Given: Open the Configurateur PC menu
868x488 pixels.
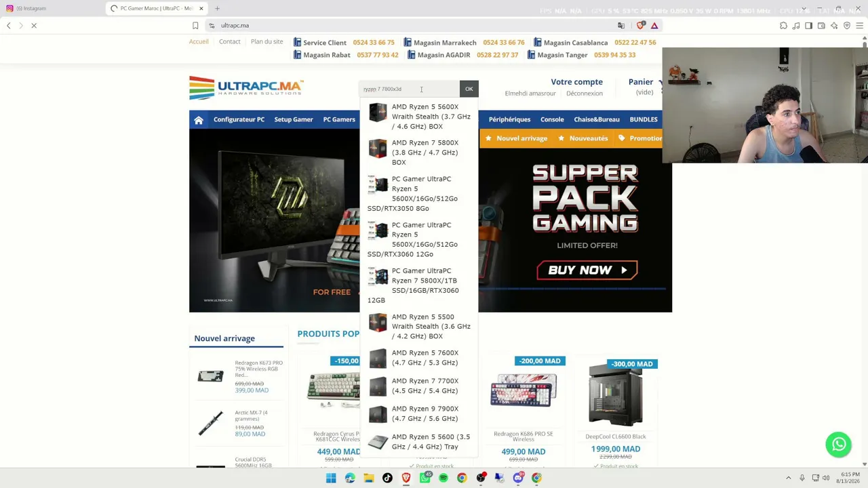Looking at the screenshot, I should point(239,120).
